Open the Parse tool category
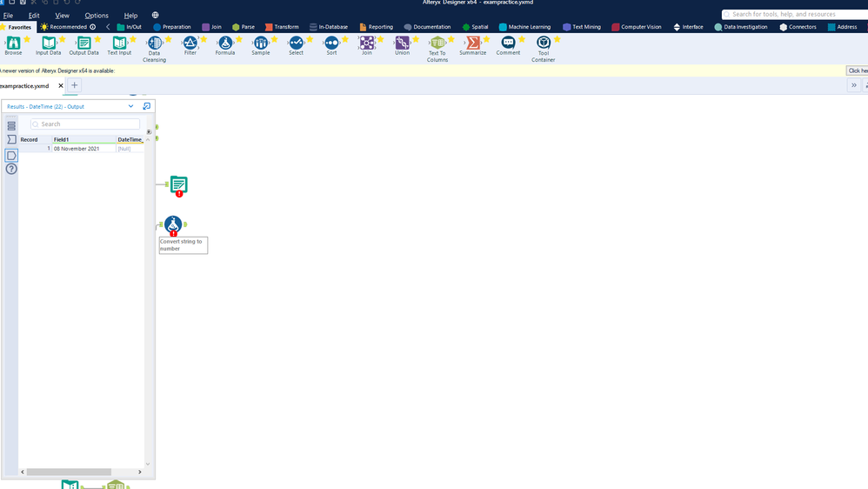Image resolution: width=868 pixels, height=489 pixels. tap(243, 27)
